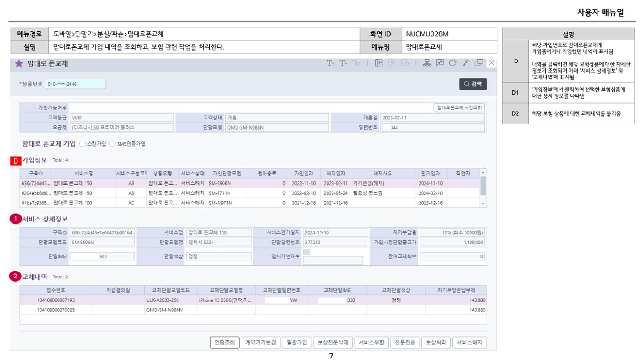
Task: Close the 맘대로 폰교체 screen with the X
Action: [x=492, y=63]
